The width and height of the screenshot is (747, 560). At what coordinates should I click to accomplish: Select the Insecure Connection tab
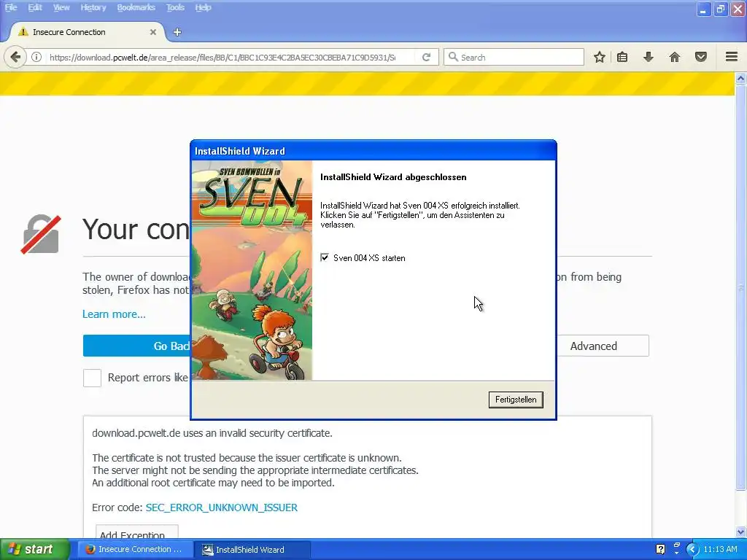point(86,32)
